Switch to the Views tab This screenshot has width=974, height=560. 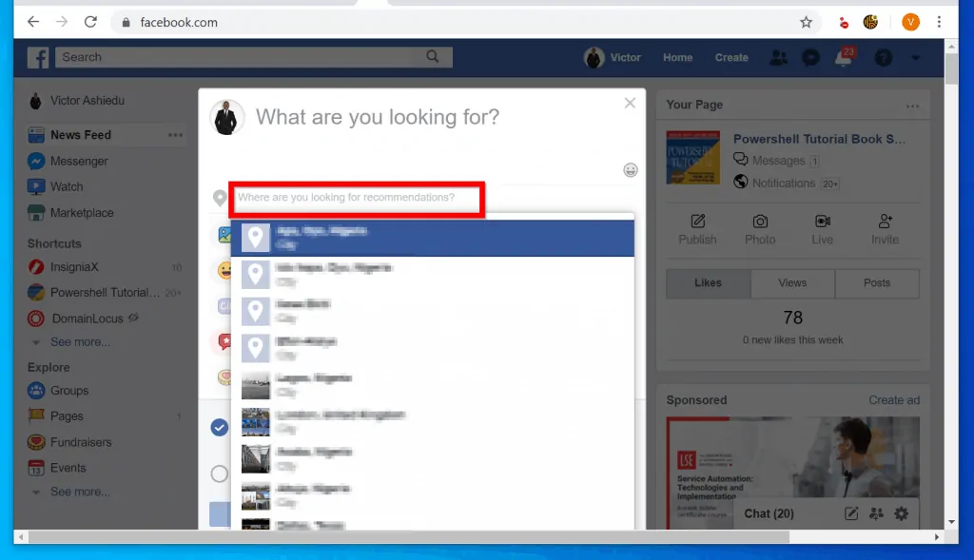(792, 283)
